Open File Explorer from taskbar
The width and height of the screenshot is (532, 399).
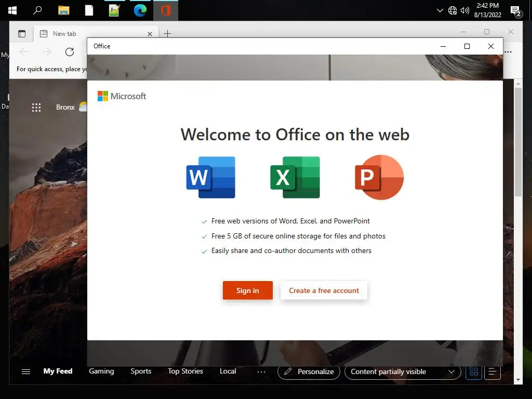63,10
